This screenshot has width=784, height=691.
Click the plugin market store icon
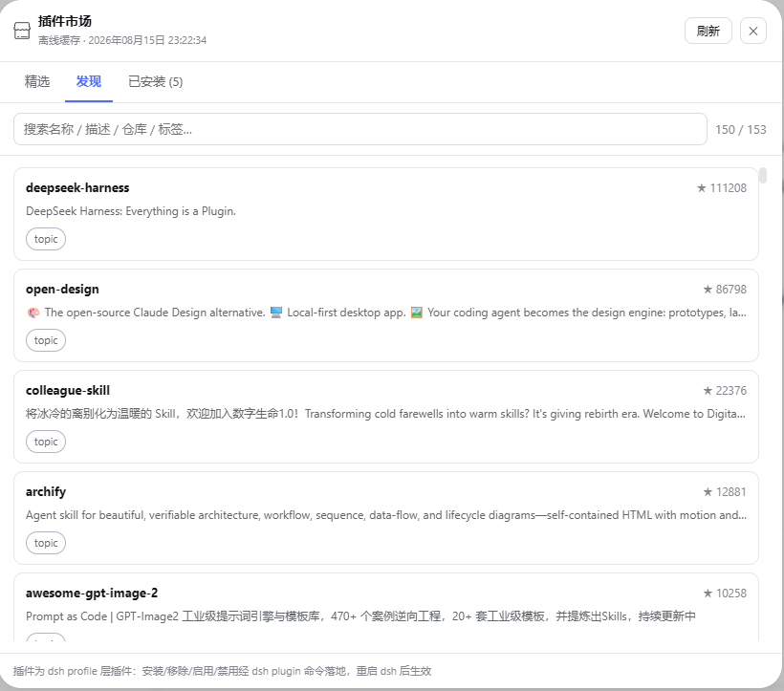(21, 31)
